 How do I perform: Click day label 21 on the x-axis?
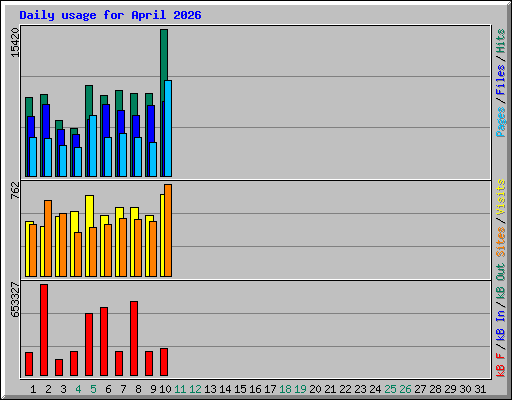pyautogui.click(x=330, y=389)
